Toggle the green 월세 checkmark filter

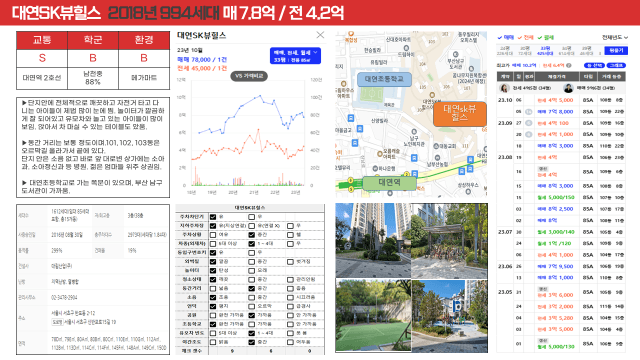546,38
